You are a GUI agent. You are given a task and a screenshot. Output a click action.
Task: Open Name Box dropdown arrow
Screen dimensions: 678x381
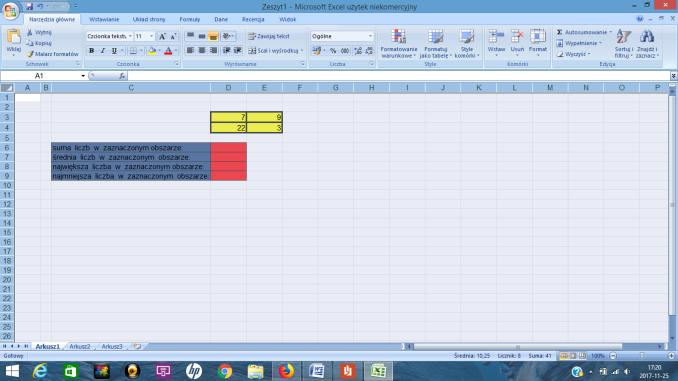click(x=83, y=76)
